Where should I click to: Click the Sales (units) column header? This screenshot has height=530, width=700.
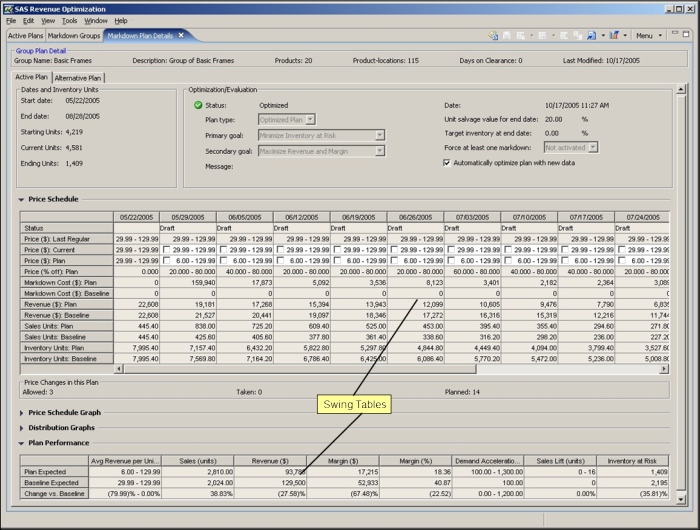(x=198, y=461)
